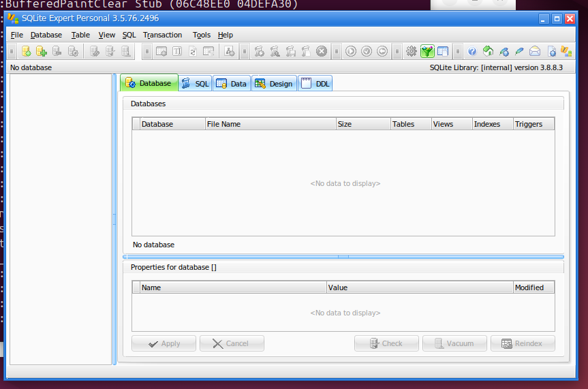
Task: Sort by the Triggers column header
Action: 533,124
